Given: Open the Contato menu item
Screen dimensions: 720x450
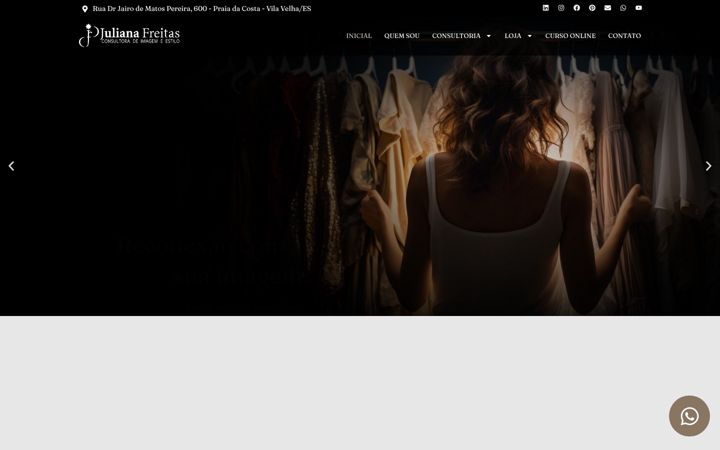Looking at the screenshot, I should point(624,35).
